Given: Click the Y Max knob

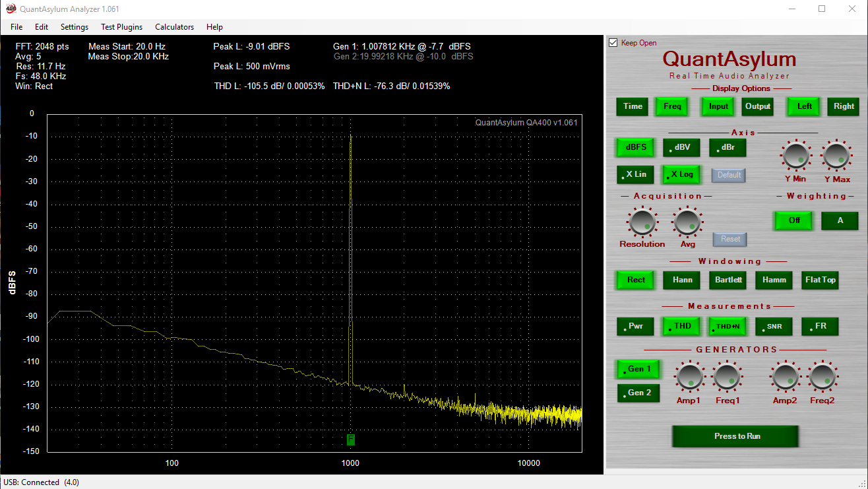Looking at the screenshot, I should pos(836,156).
